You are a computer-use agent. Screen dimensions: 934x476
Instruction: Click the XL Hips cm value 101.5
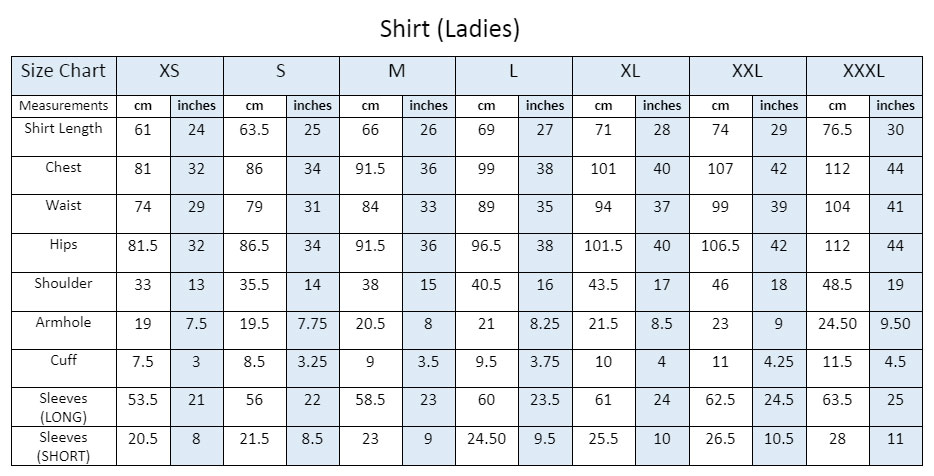[603, 246]
